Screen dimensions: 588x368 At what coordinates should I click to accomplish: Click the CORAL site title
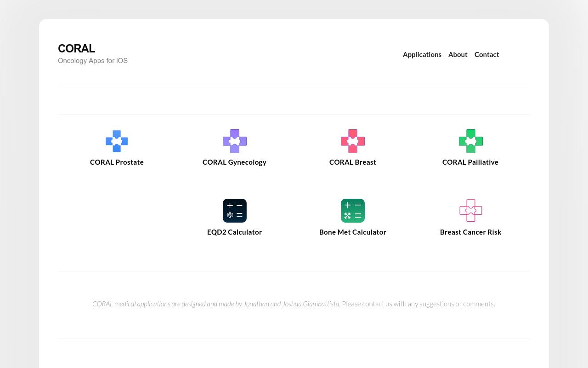click(76, 48)
